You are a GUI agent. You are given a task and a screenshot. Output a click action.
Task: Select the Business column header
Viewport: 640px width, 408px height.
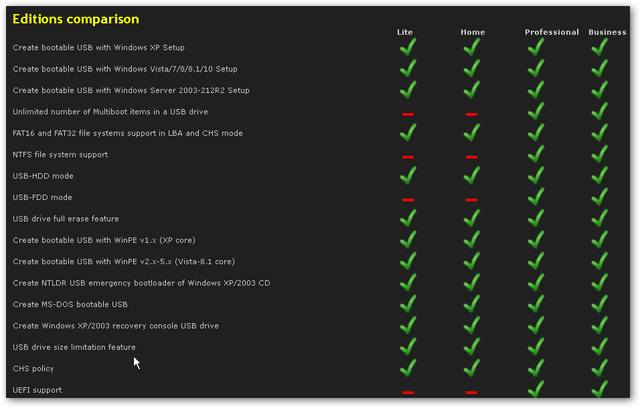coord(607,32)
